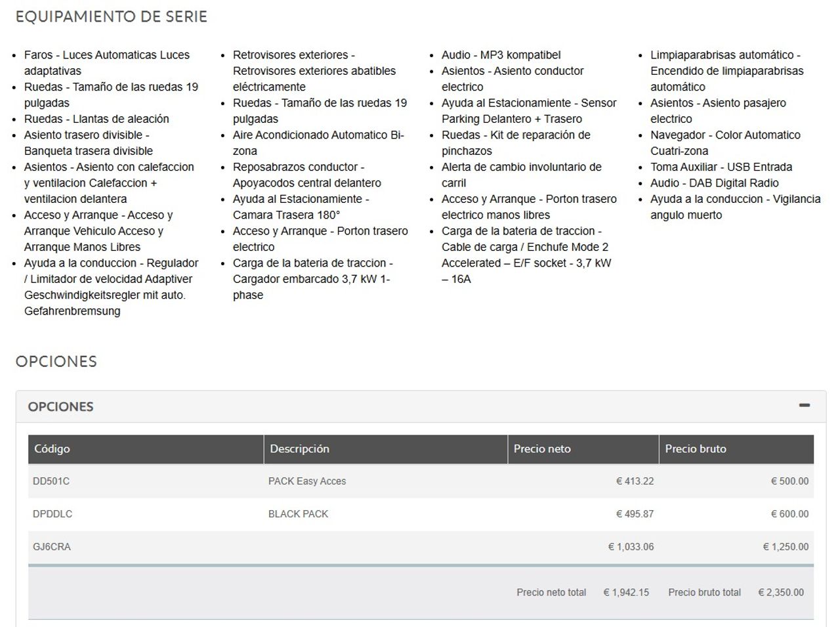
Task: Click the BLACK PACK description
Action: pyautogui.click(x=298, y=514)
